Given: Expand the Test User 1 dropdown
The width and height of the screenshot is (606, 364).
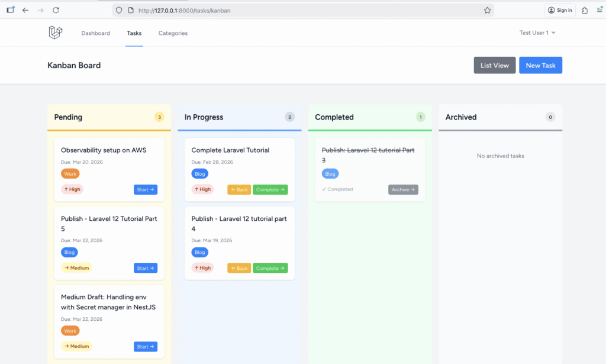Looking at the screenshot, I should click(x=537, y=33).
